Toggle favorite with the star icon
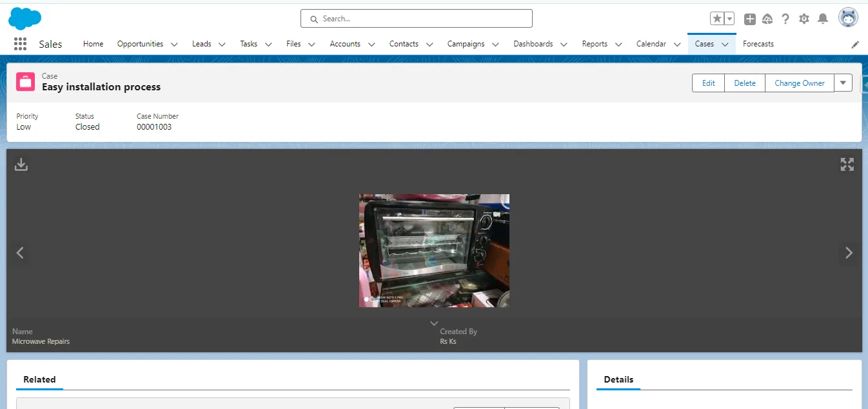This screenshot has height=409, width=868. (x=718, y=19)
